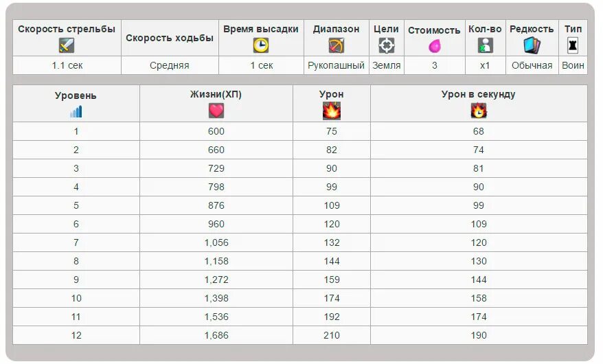The width and height of the screenshot is (603, 364).
Task: Click the explosion icon under Урон
Action: (331, 111)
